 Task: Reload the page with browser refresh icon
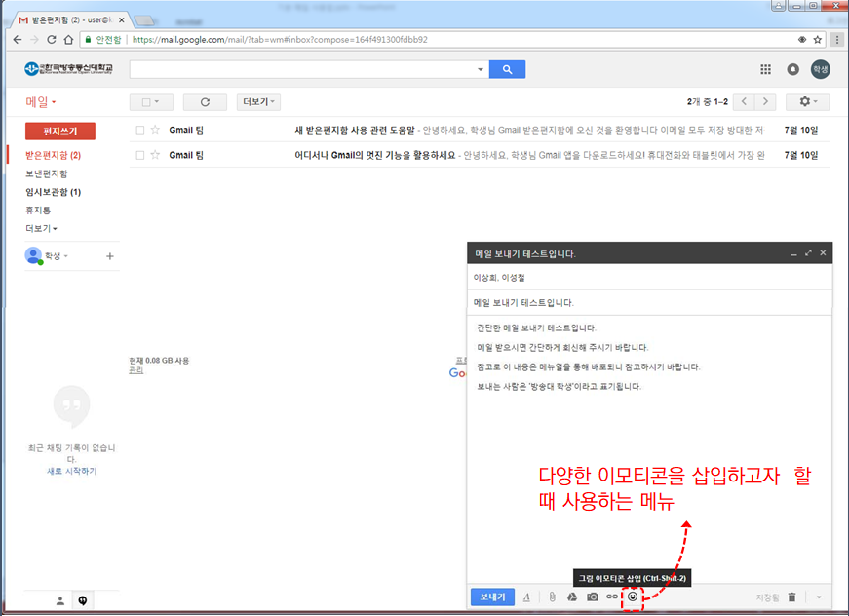(52, 40)
